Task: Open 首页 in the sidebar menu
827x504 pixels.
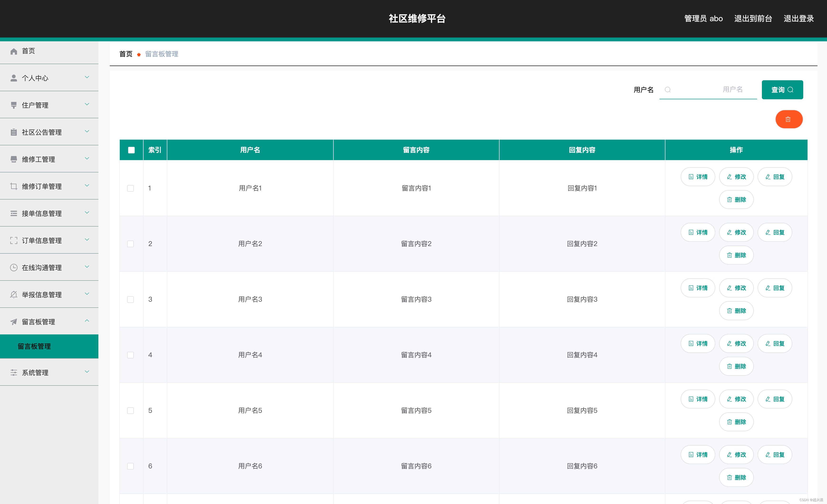Action: point(49,51)
